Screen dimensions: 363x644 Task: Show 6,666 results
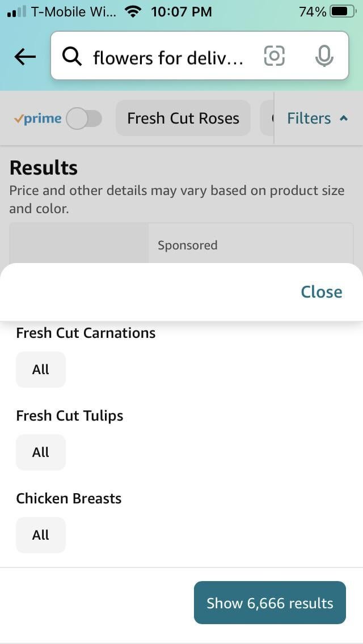click(x=270, y=603)
